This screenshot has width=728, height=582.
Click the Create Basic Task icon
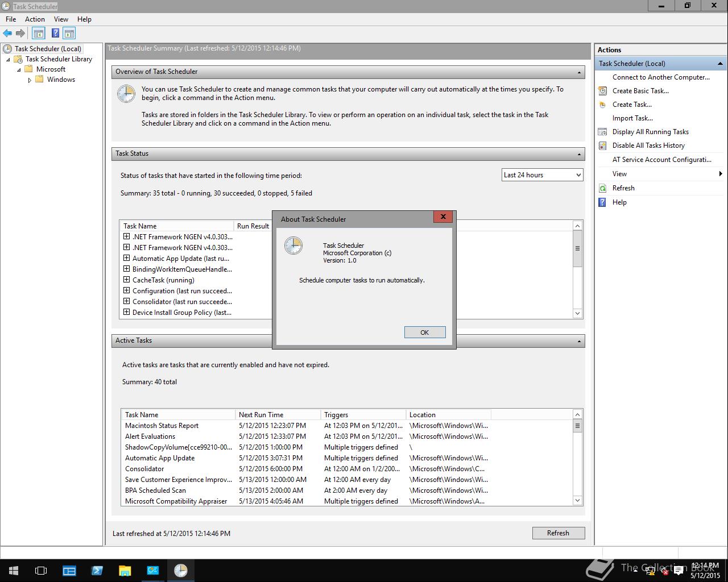click(602, 91)
